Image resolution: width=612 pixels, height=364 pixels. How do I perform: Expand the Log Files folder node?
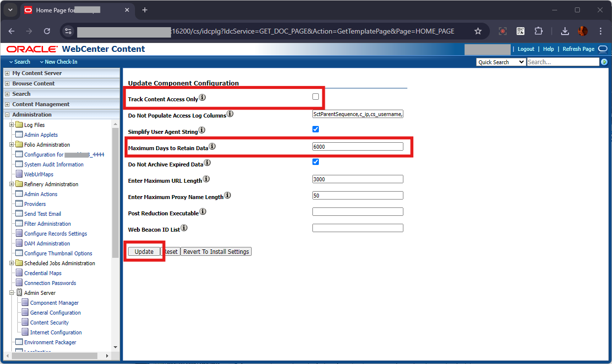coord(12,124)
